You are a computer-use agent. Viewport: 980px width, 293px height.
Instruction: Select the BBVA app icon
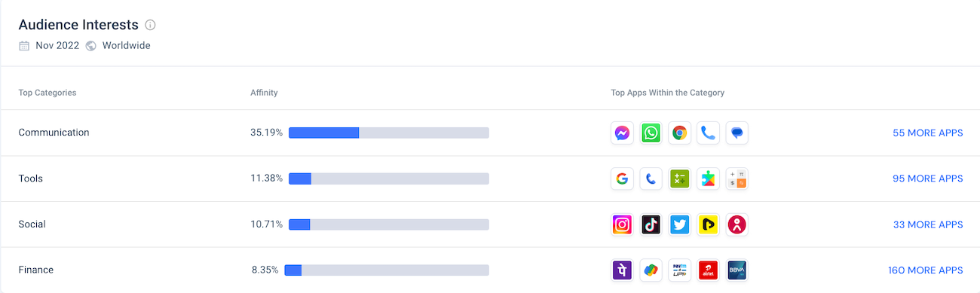737,270
